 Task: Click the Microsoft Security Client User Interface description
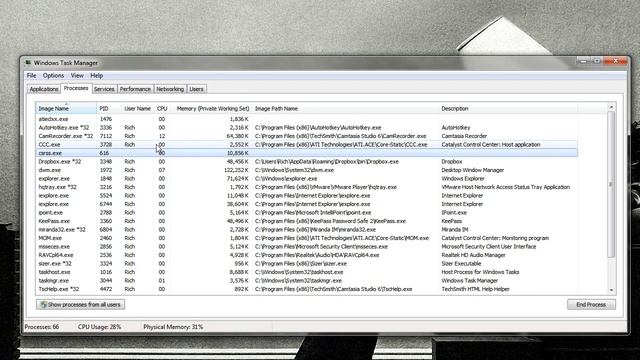[x=489, y=247]
